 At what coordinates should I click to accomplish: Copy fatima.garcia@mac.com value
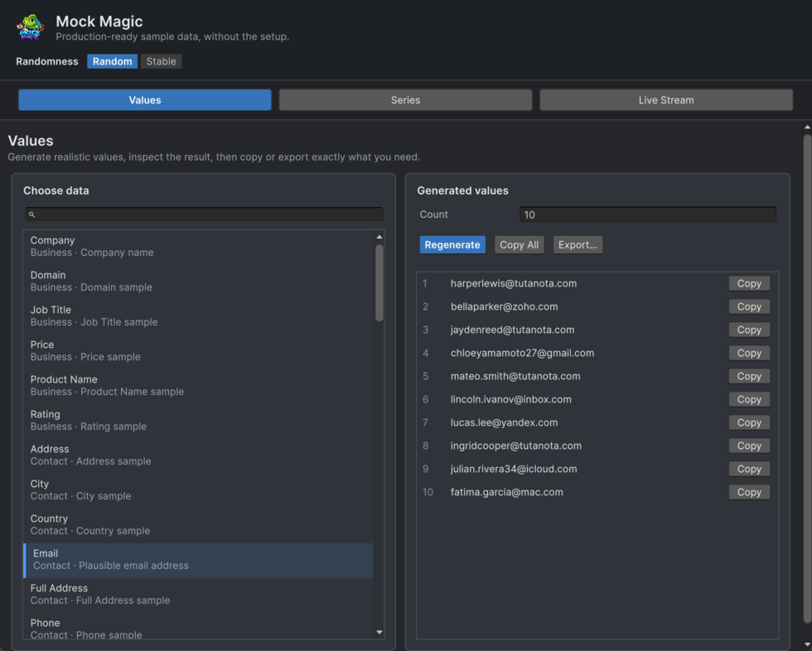coord(749,492)
